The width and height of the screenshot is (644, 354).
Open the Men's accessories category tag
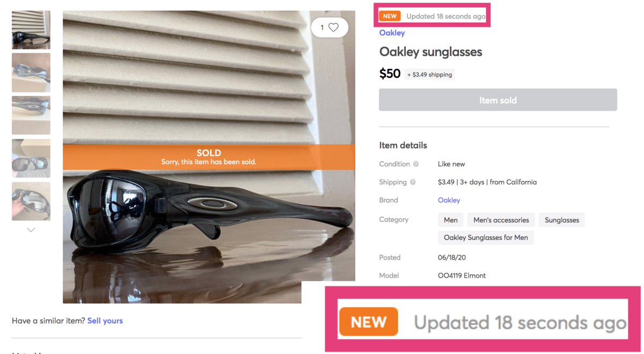(501, 220)
